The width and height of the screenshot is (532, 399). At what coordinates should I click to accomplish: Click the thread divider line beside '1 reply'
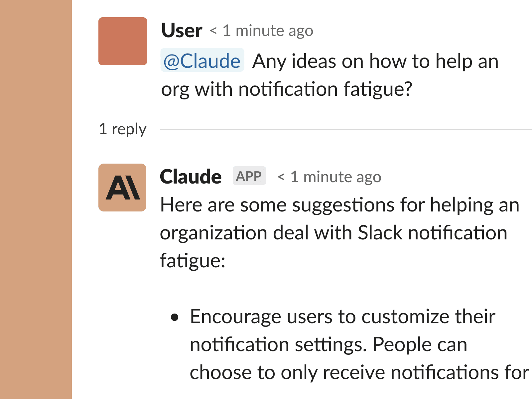point(346,129)
